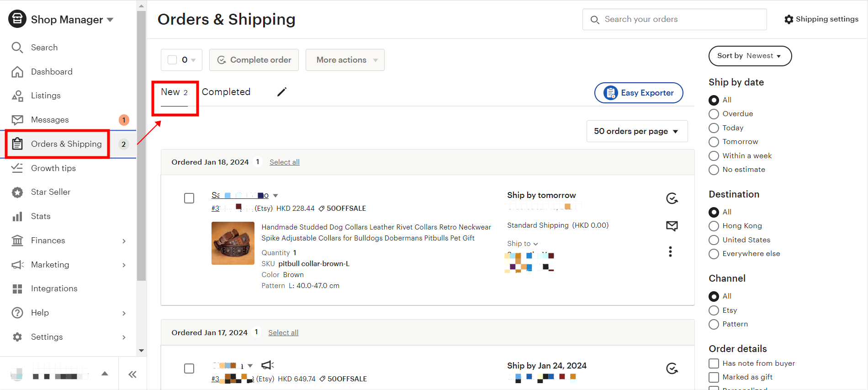Open the Stats panel in sidebar
This screenshot has height=390, width=868.
click(41, 216)
